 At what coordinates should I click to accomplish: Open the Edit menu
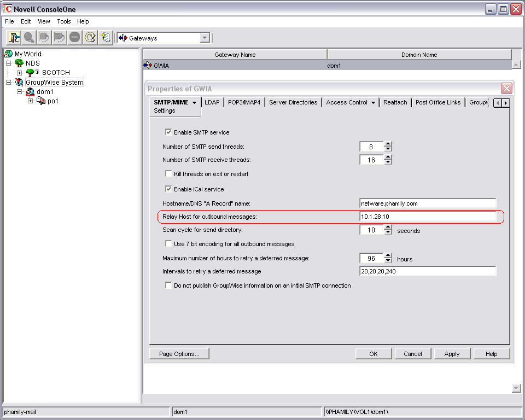coord(26,21)
